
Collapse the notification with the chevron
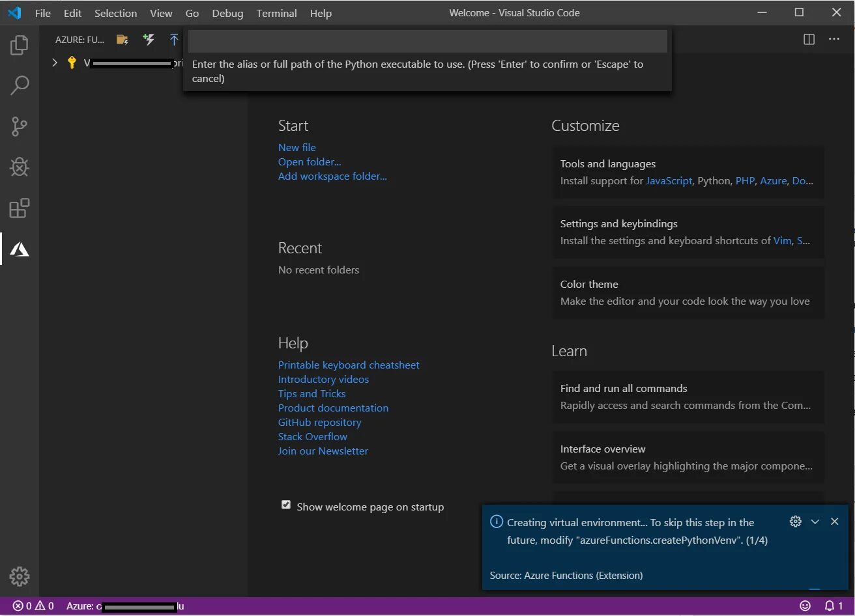[815, 522]
